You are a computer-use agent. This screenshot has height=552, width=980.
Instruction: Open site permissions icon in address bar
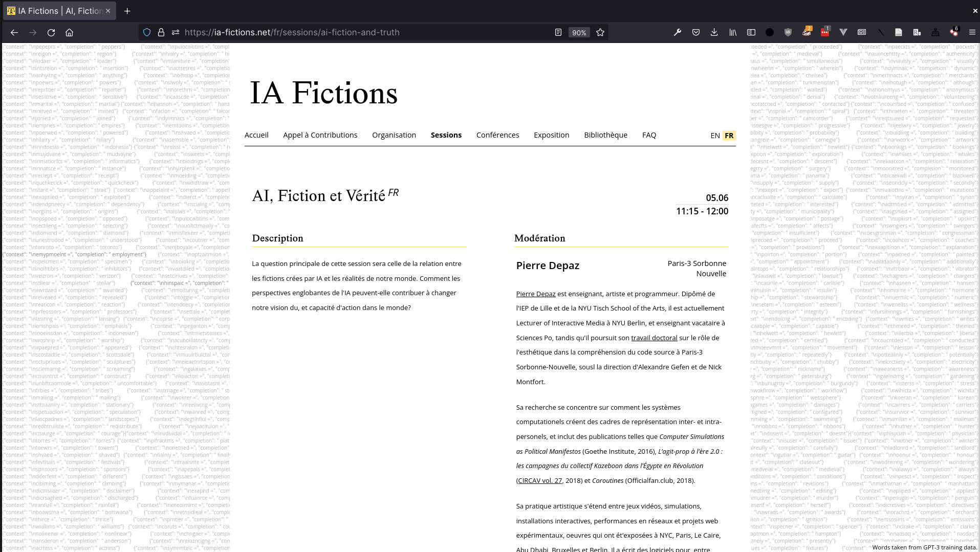[176, 32]
